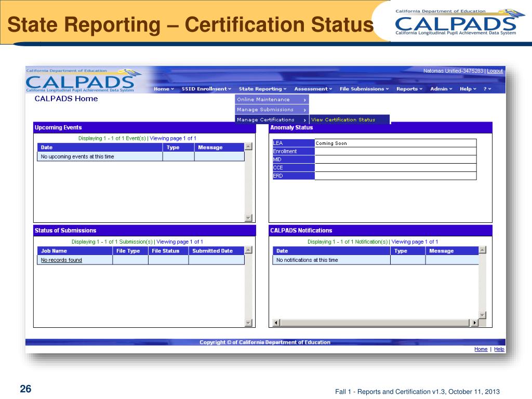Click the Job Name column header
Viewport: 532px width, 399px height.
click(75, 251)
